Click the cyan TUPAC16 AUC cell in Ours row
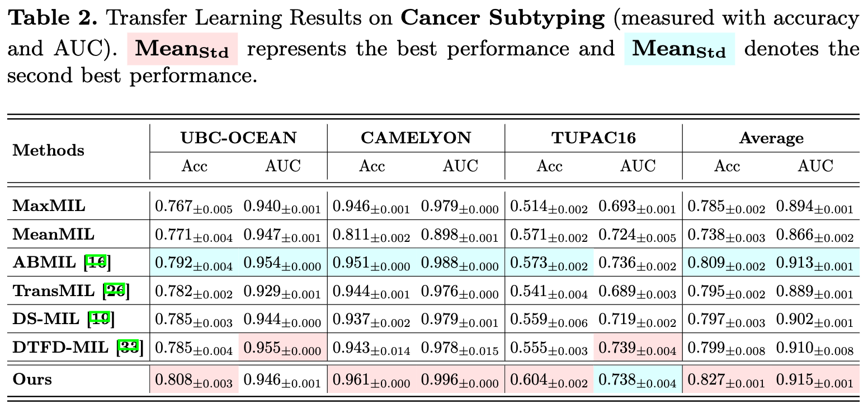 pyautogui.click(x=637, y=380)
